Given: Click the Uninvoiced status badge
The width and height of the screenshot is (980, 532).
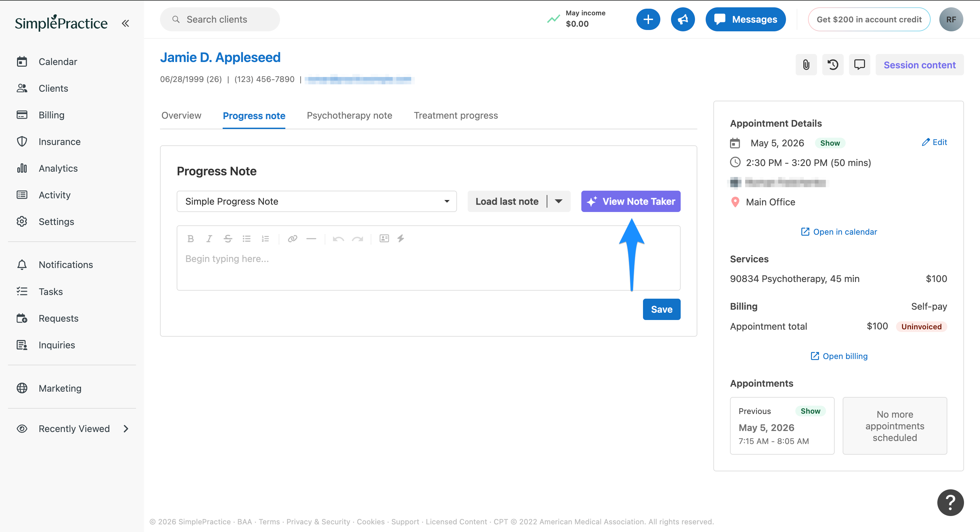Looking at the screenshot, I should click(x=921, y=327).
